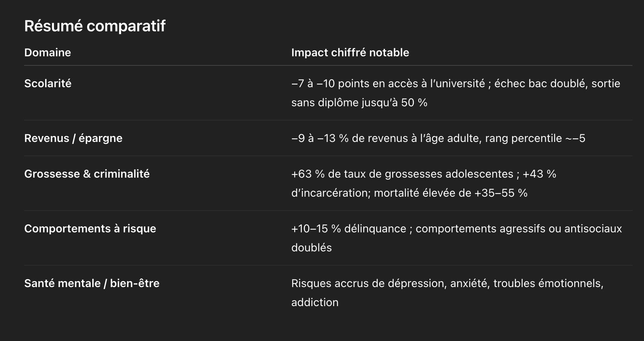Select the "Scolarité" row label
Image resolution: width=644 pixels, height=341 pixels.
[x=48, y=84]
